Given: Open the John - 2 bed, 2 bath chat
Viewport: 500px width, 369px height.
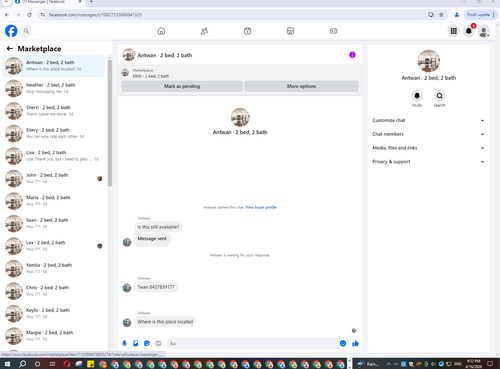Looking at the screenshot, I should (54, 178).
